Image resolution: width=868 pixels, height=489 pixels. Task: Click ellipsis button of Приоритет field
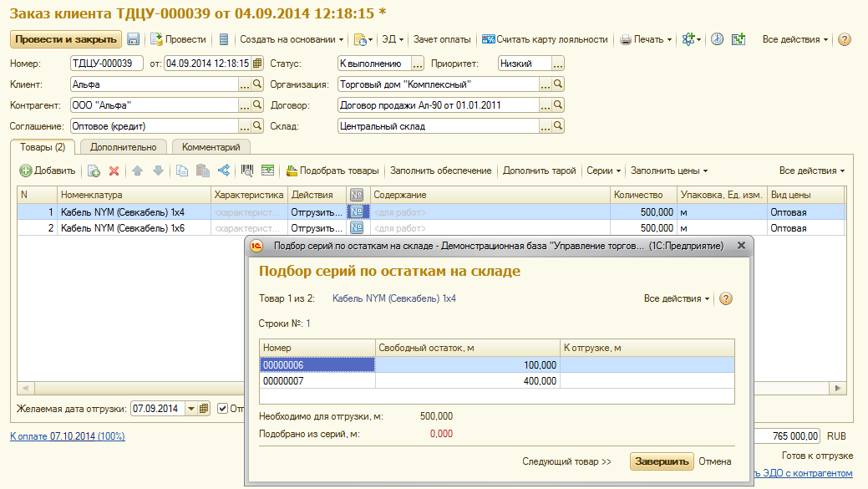(558, 64)
